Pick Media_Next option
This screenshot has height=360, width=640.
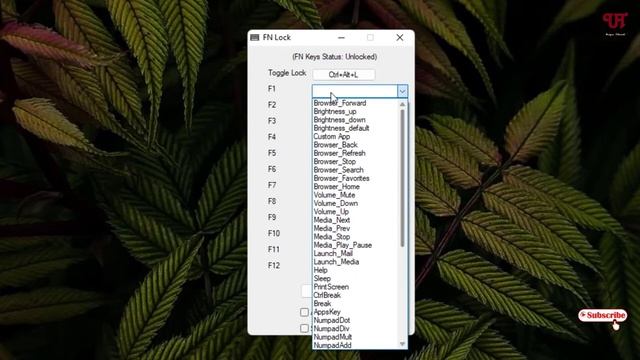click(331, 220)
